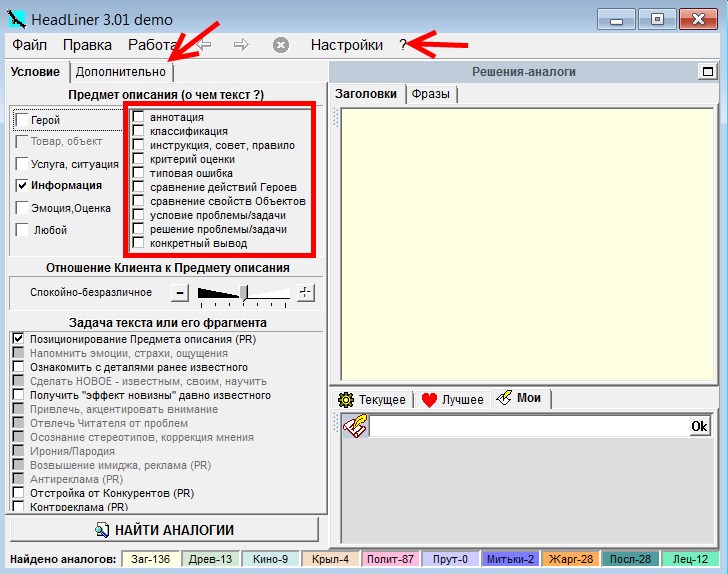Click the НАЙТИ АНАЛОГИИ button
Viewport: 728px width, 574px height.
pos(165,529)
